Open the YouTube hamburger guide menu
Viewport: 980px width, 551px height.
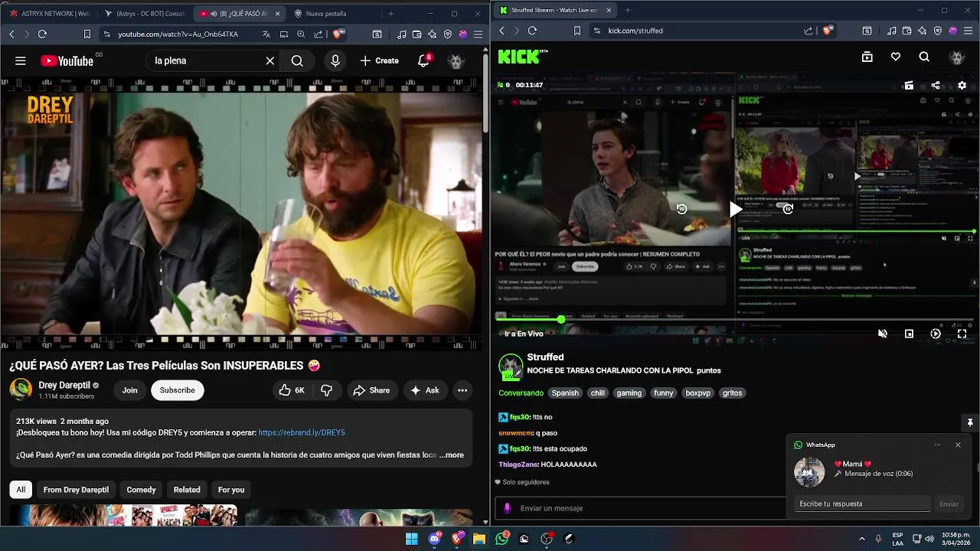coord(21,60)
